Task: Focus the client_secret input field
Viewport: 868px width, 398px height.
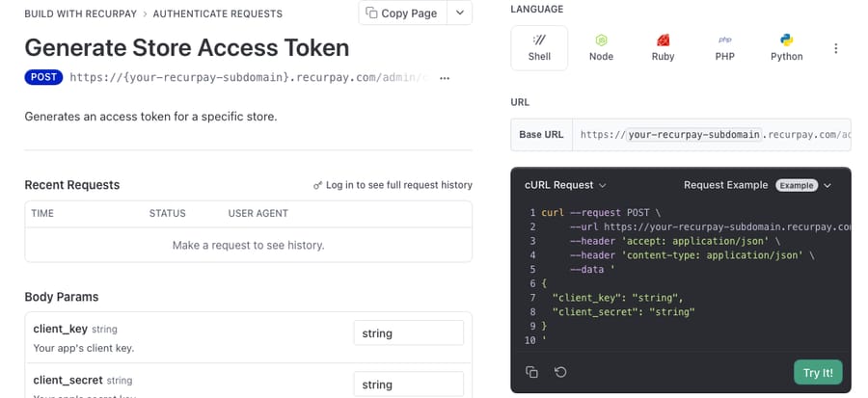Action: [x=409, y=385]
